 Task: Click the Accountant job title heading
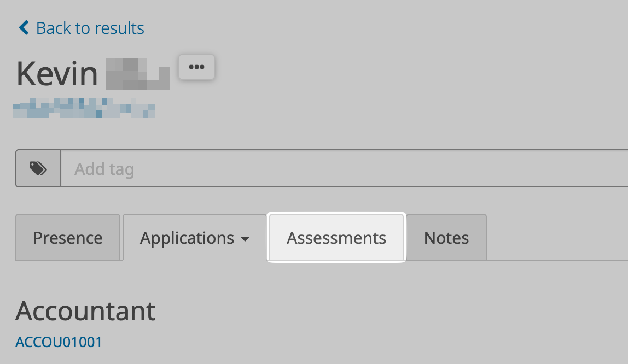[x=85, y=311]
